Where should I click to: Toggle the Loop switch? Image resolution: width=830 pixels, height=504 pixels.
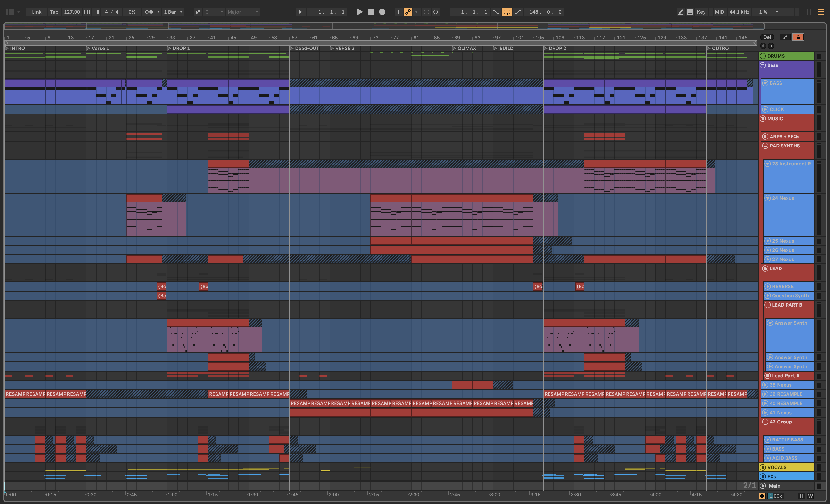coord(507,12)
